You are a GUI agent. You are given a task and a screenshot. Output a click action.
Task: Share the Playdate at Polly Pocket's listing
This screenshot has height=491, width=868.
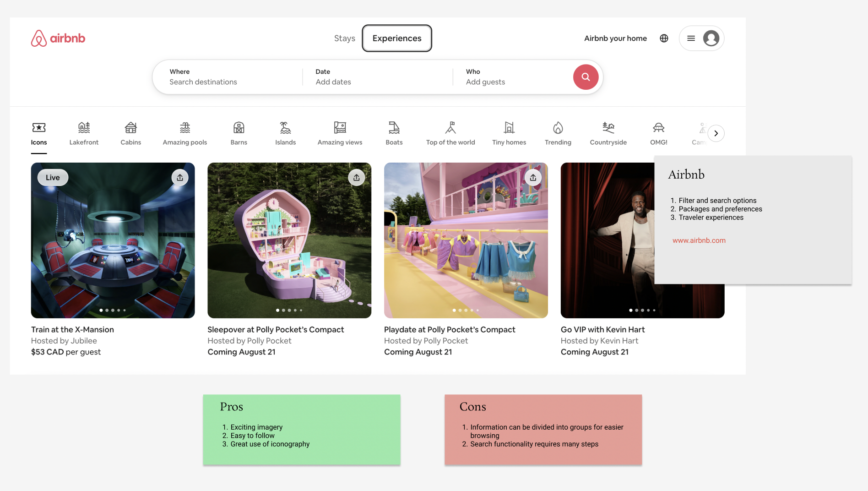click(x=533, y=178)
